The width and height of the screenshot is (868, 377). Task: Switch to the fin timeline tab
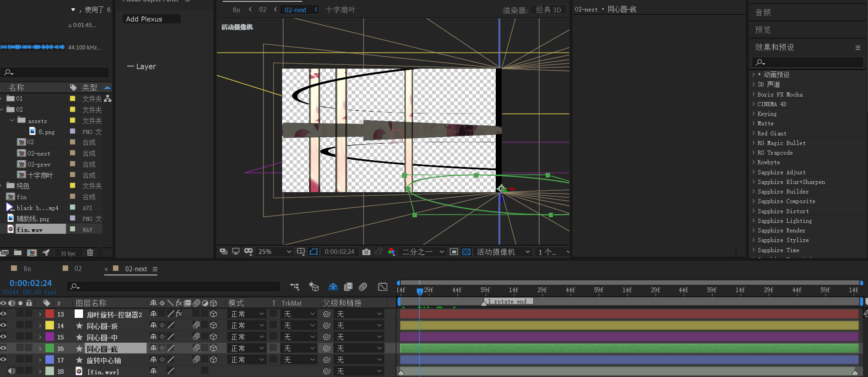pyautogui.click(x=27, y=269)
